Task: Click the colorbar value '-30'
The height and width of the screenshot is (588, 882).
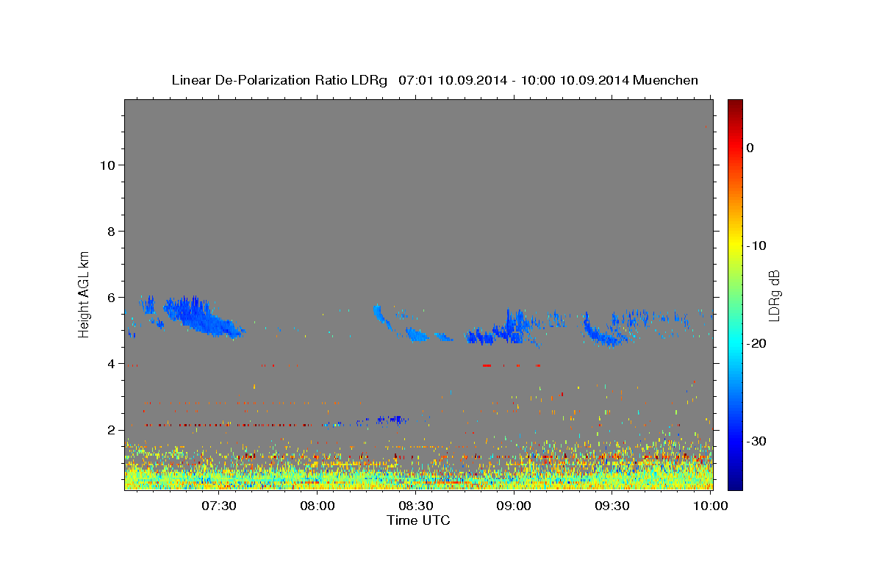Action: (x=757, y=441)
